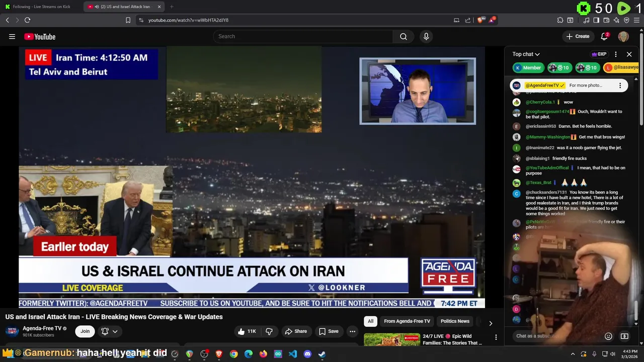Open Brave Leo AI sparkle icon
644x362 pixels.
tap(616, 20)
